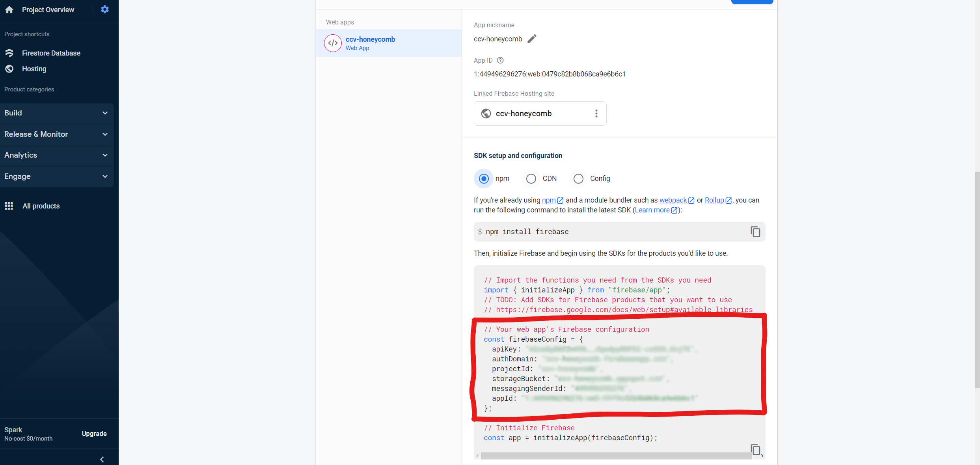Open Hosting shortcut

point(34,69)
